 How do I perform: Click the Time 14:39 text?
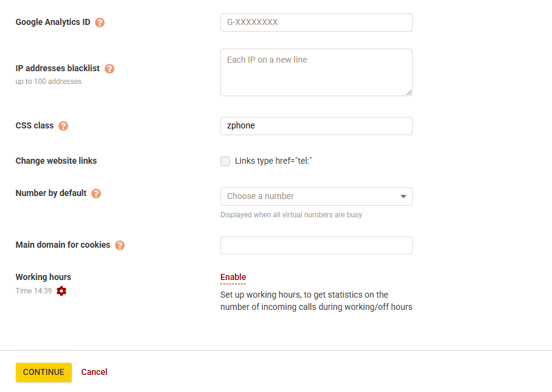[33, 291]
